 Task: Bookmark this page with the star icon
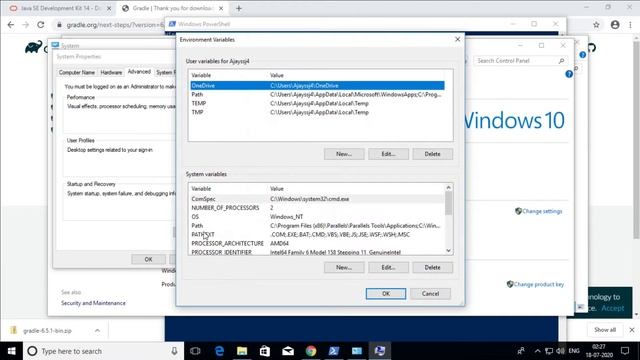coord(596,25)
